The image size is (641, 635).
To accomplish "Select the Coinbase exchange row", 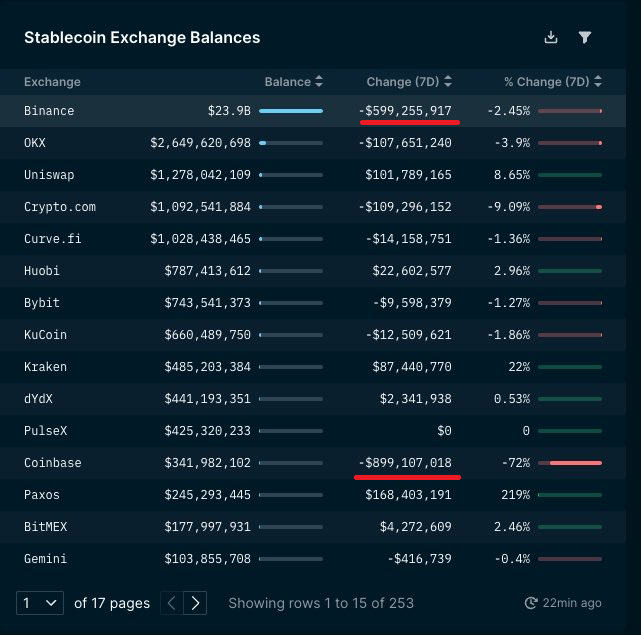I will 313,463.
